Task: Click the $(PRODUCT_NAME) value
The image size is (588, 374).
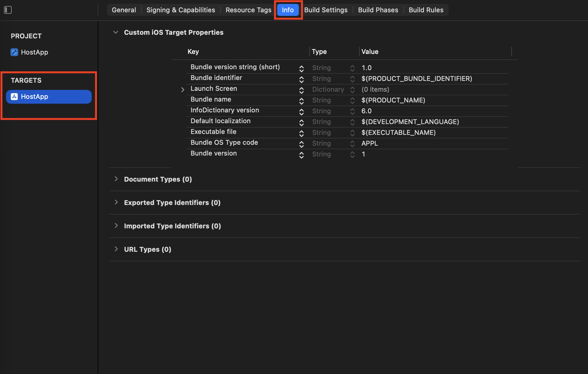Action: tap(393, 100)
